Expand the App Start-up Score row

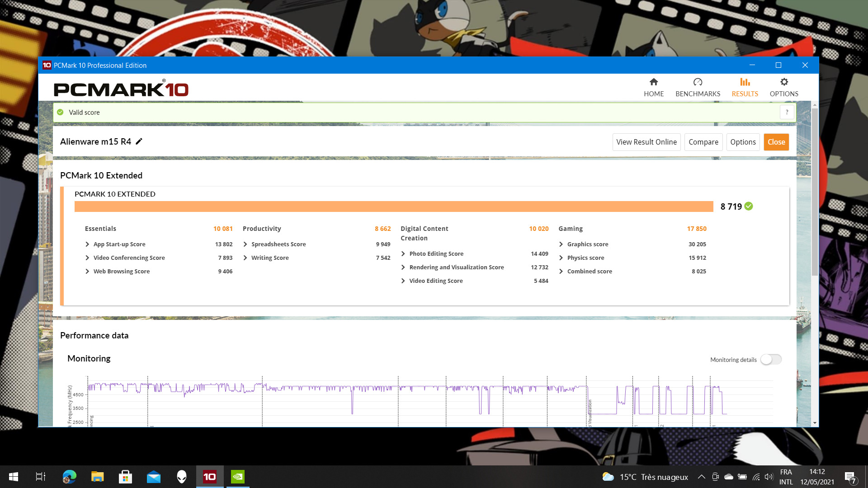pos(88,244)
